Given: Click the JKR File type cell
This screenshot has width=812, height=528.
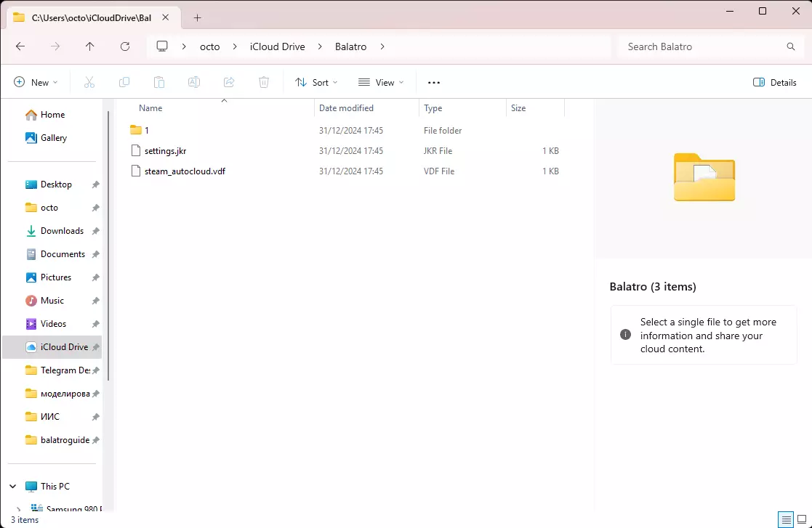Looking at the screenshot, I should click(x=438, y=150).
